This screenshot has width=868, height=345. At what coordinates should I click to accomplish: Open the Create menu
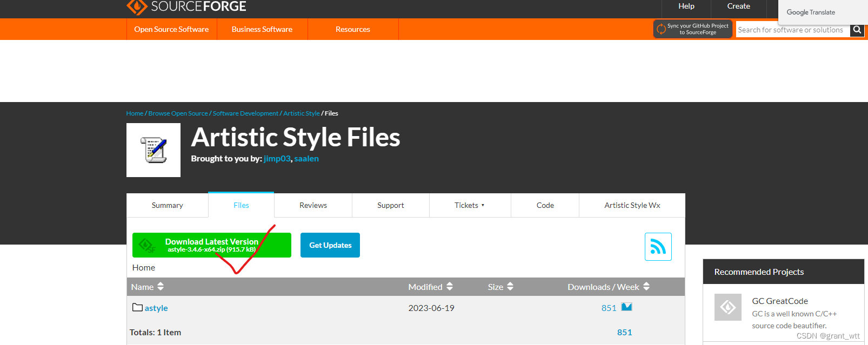(x=738, y=6)
